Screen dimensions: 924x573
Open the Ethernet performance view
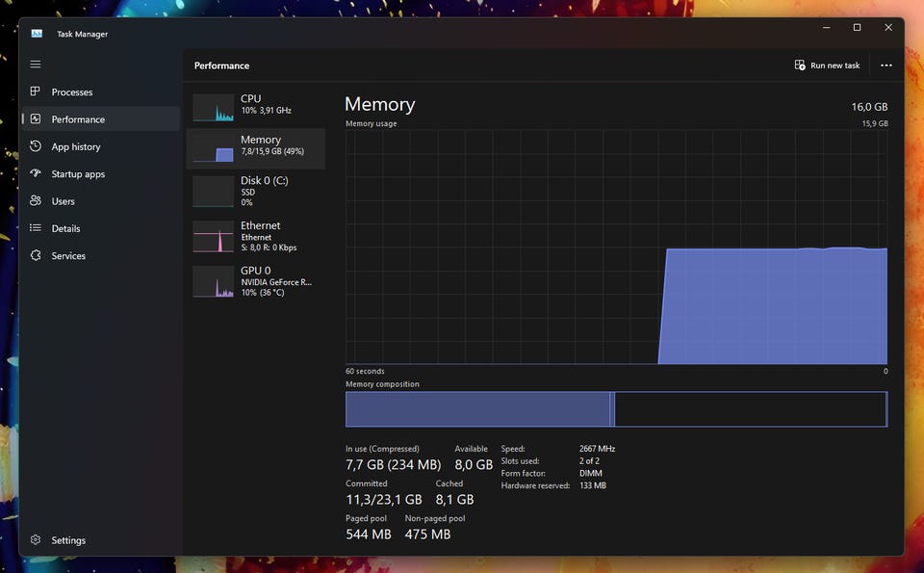[x=255, y=236]
